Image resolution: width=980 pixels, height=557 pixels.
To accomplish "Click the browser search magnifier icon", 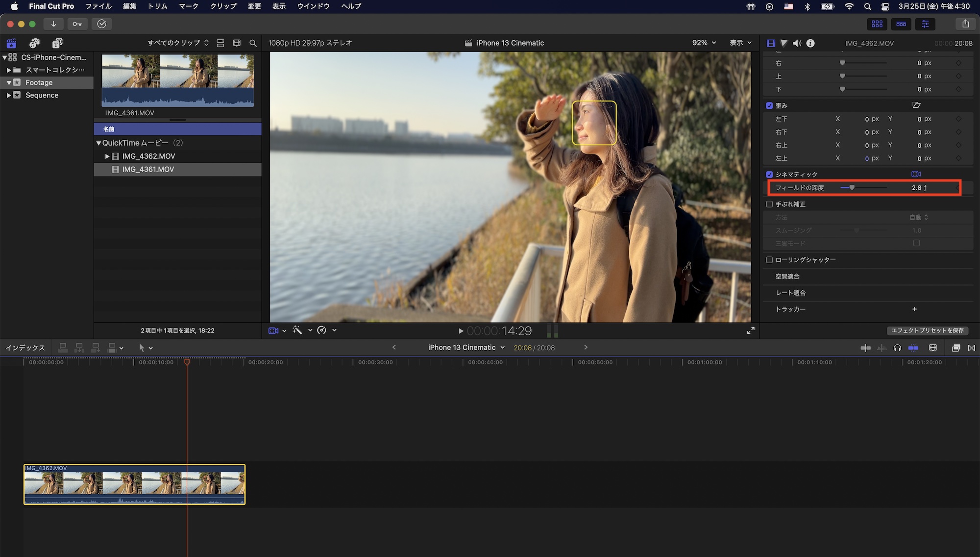I will tap(253, 43).
